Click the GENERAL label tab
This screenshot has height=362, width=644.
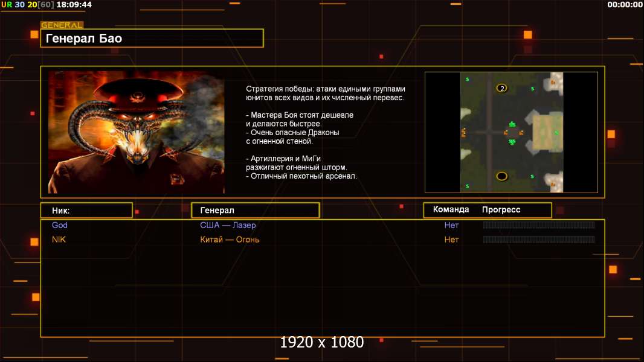62,25
